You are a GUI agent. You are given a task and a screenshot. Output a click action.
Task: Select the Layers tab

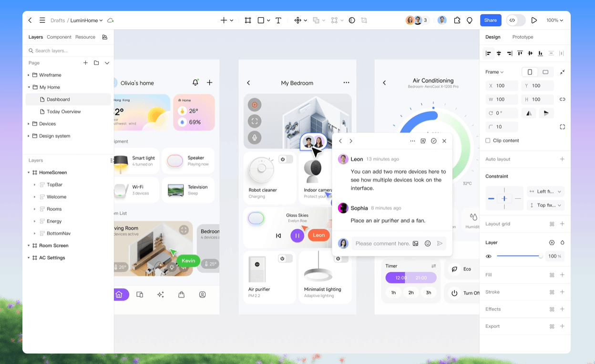(36, 37)
